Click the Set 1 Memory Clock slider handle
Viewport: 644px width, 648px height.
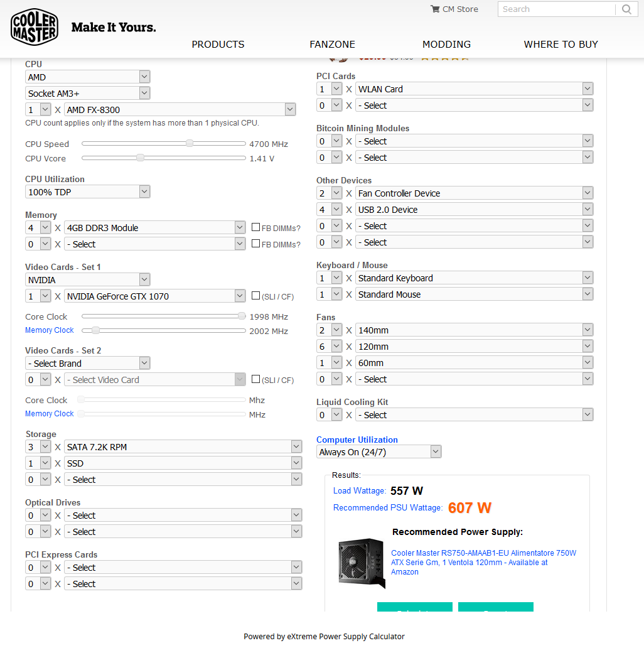coord(96,331)
